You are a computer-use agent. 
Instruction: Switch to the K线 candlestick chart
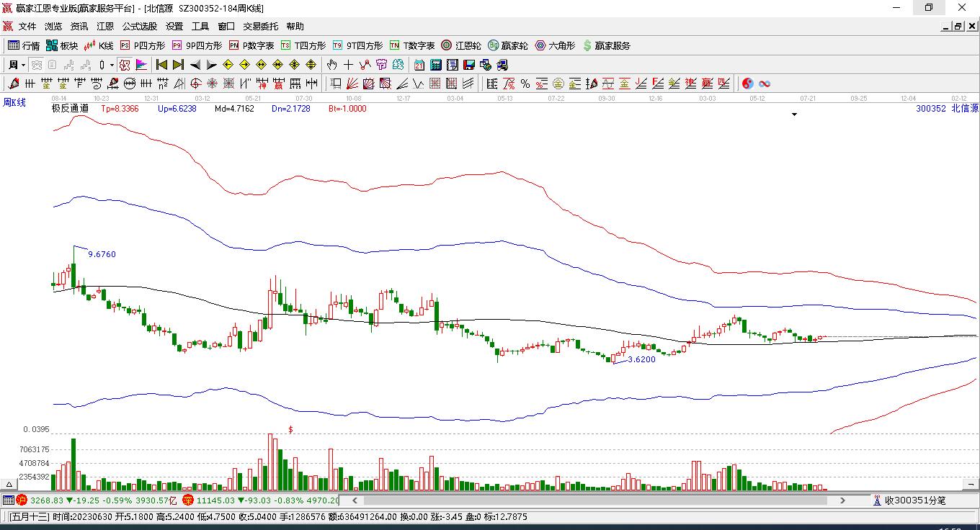point(99,45)
